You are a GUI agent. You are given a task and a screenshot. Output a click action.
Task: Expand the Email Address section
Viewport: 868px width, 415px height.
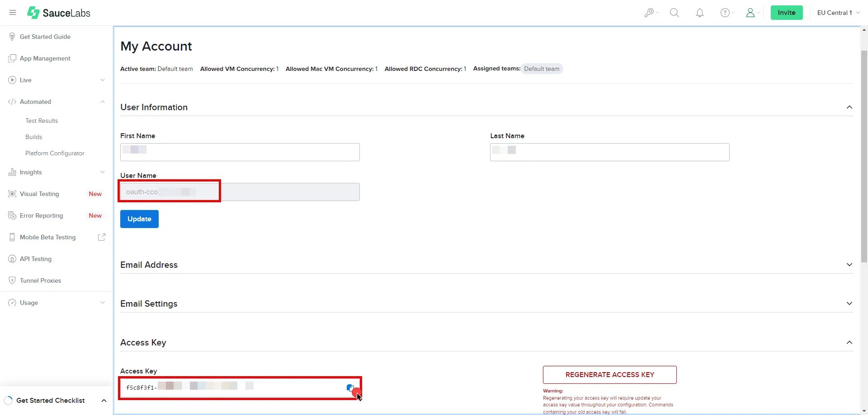[x=849, y=265]
